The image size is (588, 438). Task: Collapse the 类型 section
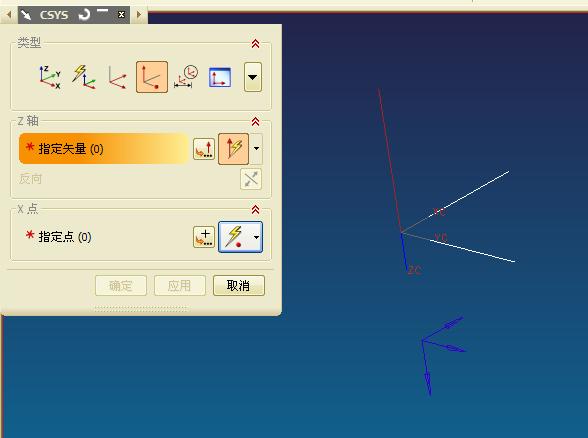[x=255, y=44]
